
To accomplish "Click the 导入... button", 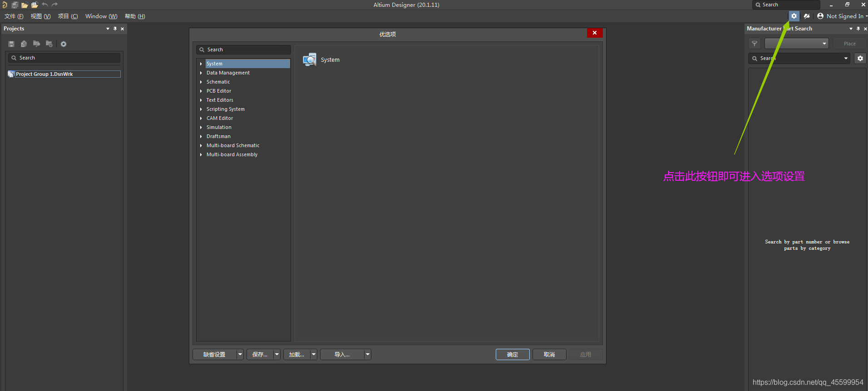I will [342, 354].
